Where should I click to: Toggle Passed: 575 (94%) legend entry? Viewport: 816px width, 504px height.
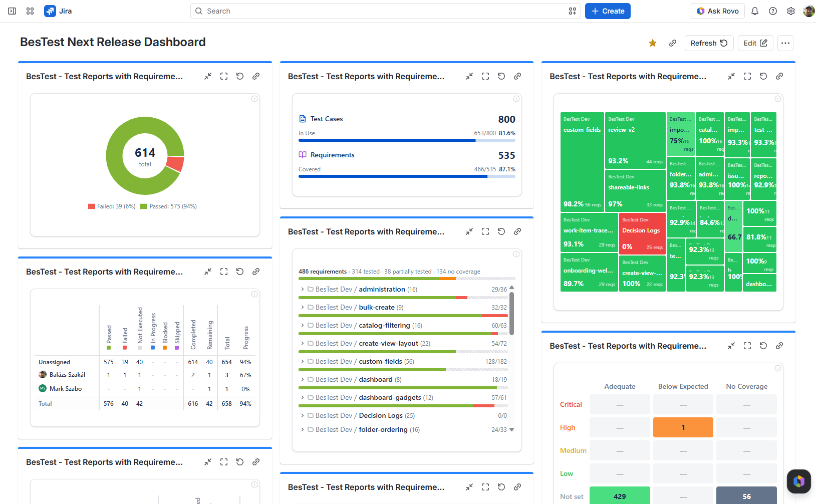tap(169, 206)
